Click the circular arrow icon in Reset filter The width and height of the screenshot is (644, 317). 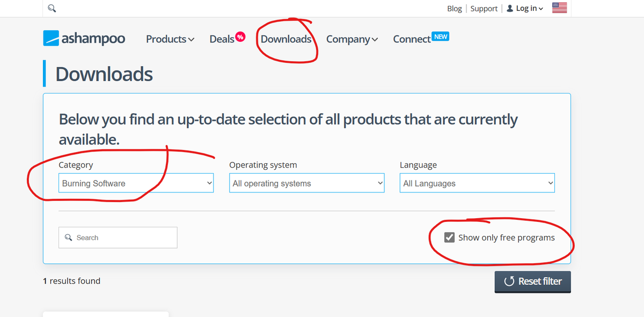point(509,282)
